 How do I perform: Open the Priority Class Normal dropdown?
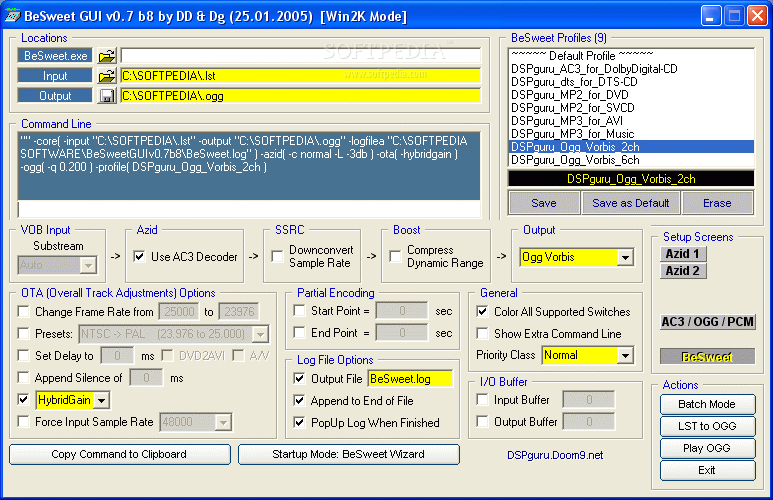point(625,356)
